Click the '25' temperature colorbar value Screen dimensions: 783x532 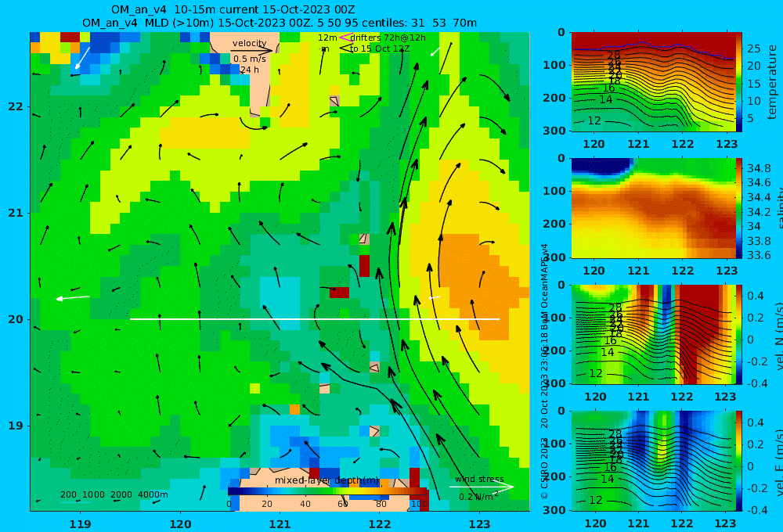coord(753,49)
